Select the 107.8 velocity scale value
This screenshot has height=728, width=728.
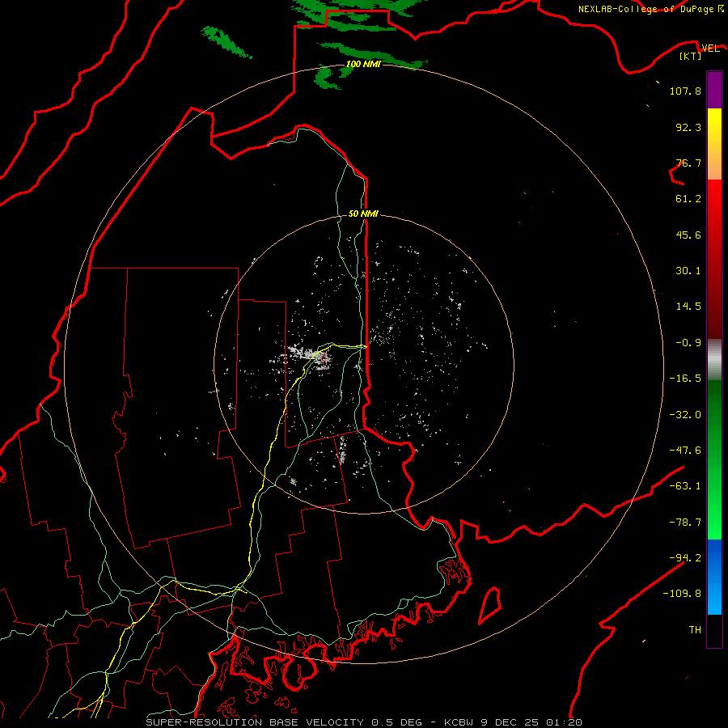point(685,91)
